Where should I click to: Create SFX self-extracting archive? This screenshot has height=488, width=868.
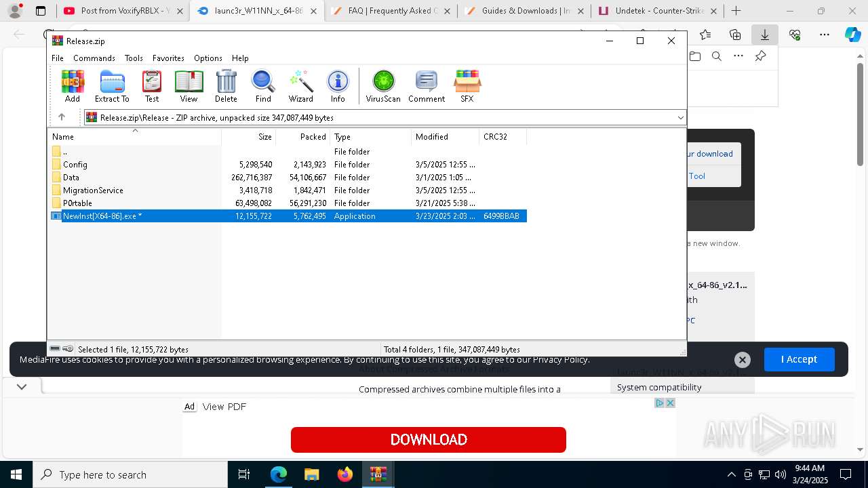tap(467, 86)
